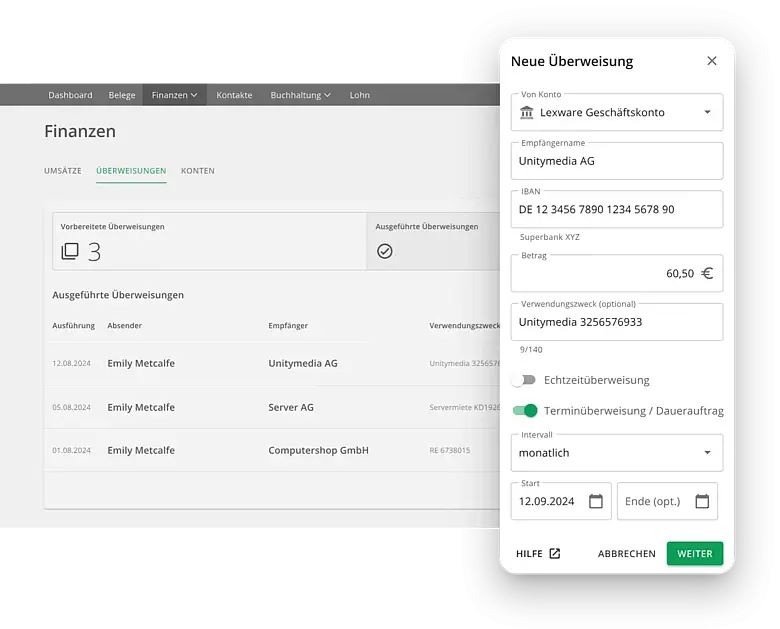The height and width of the screenshot is (629, 780).
Task: Open the HILFE help link
Action: (x=538, y=553)
